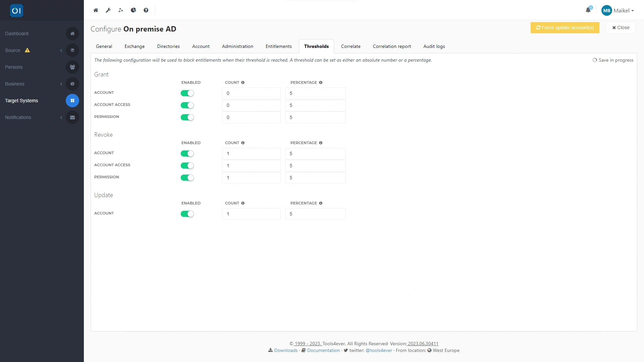Open the Maikel user dropdown
This screenshot has width=644, height=362.
tap(624, 10)
